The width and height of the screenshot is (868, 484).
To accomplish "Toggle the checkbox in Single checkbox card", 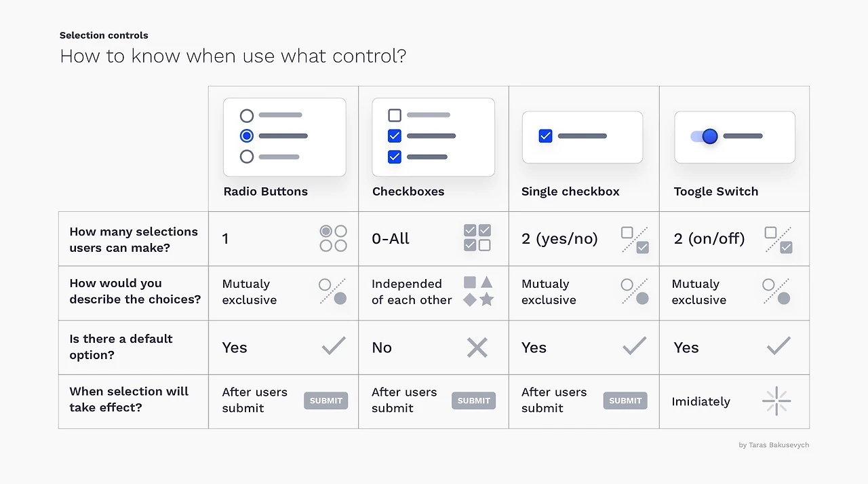I will point(545,136).
